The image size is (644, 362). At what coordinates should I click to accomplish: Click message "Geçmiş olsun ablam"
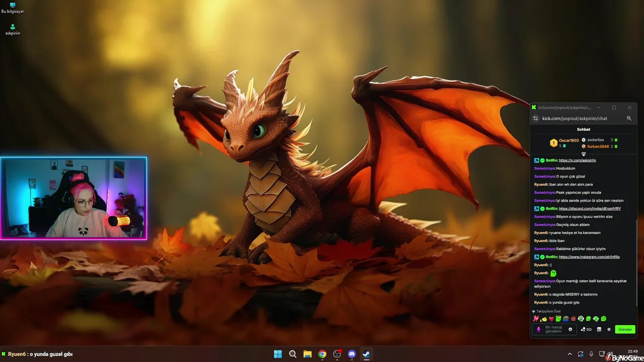573,225
